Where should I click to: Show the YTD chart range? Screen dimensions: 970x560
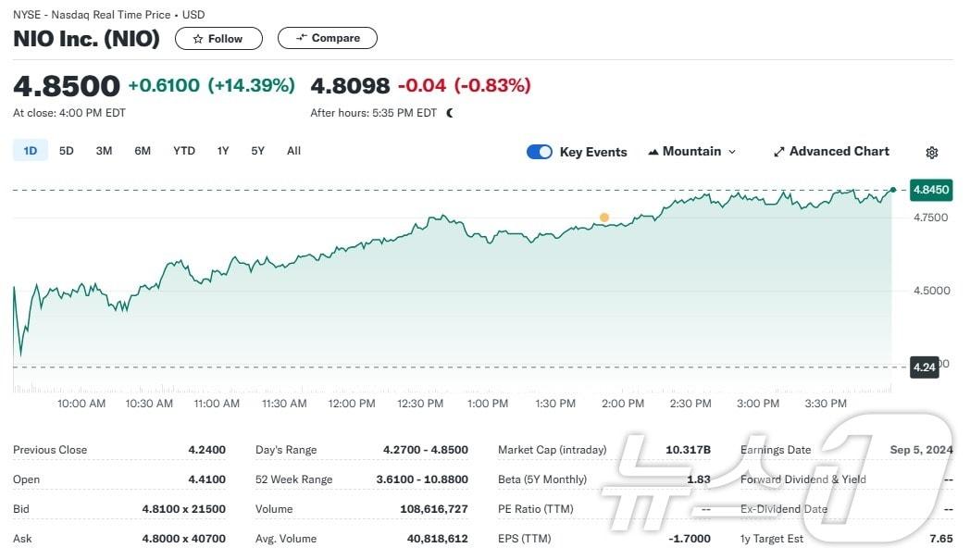[x=184, y=151]
